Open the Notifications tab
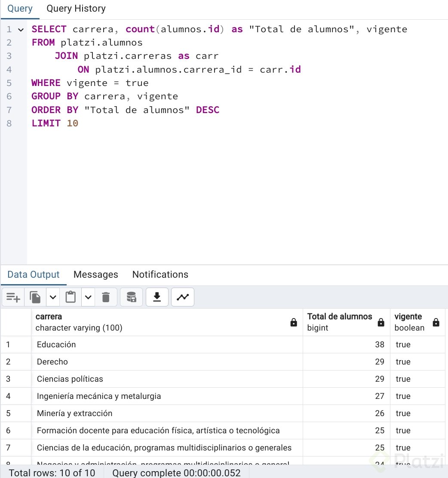448x478 pixels. [160, 274]
